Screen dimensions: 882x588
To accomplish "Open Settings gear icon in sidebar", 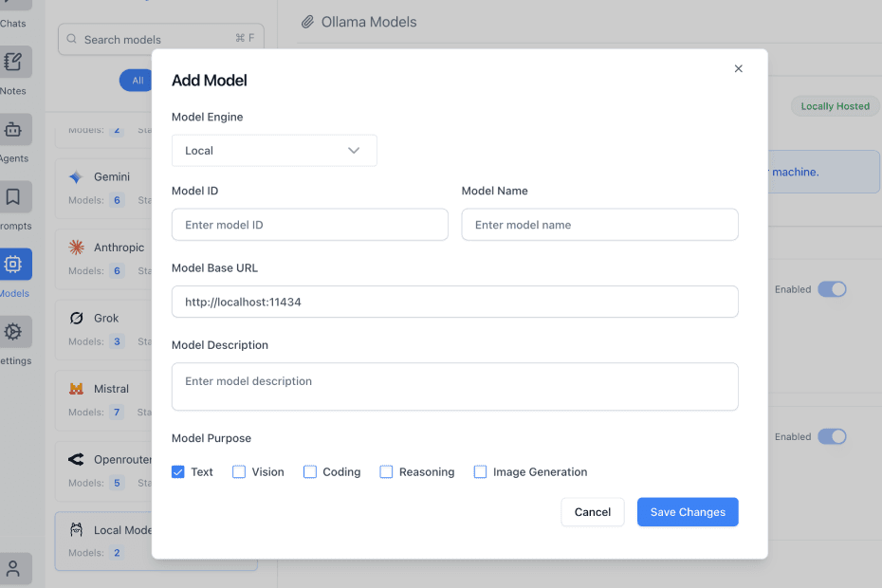I will [x=13, y=332].
